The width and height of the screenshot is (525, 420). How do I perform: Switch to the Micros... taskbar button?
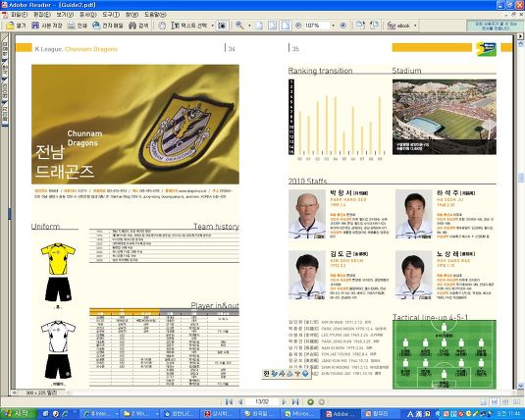click(301, 414)
